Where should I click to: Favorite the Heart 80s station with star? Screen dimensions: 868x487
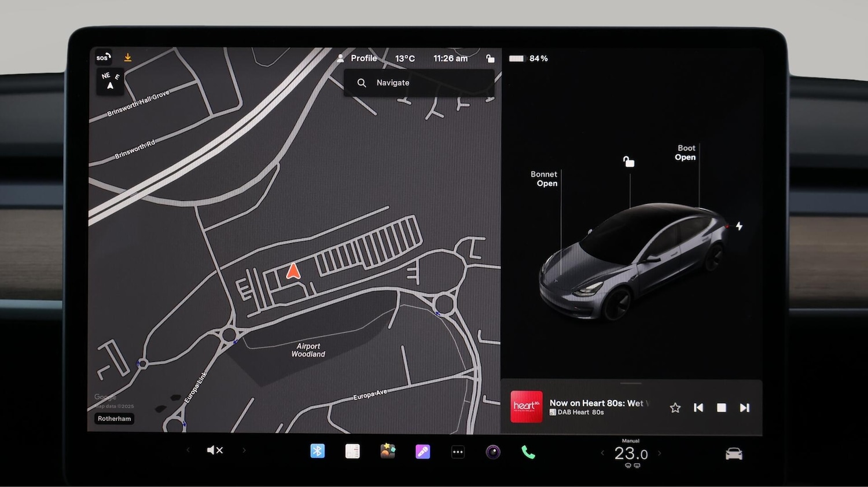click(x=675, y=408)
